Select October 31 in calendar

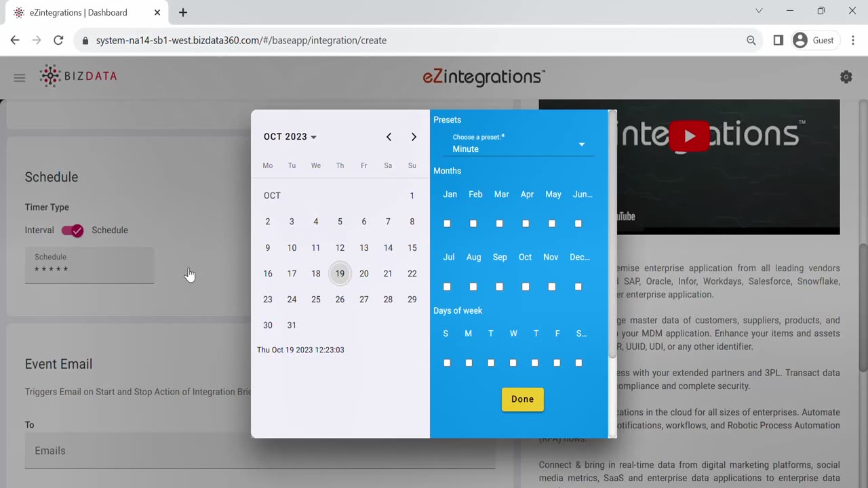pyautogui.click(x=292, y=325)
